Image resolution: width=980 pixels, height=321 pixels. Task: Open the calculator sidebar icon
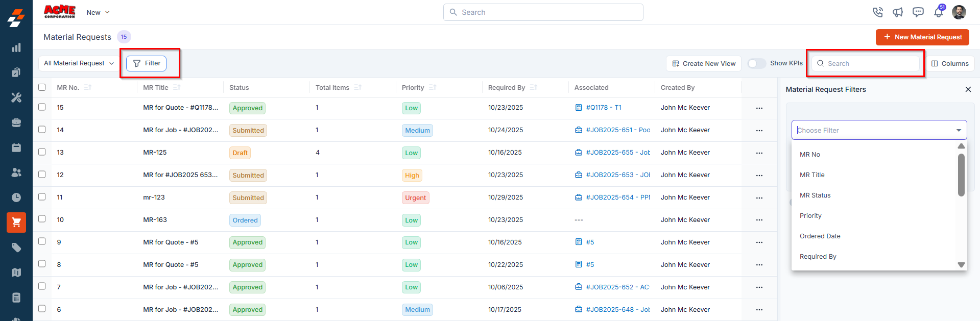point(16,298)
